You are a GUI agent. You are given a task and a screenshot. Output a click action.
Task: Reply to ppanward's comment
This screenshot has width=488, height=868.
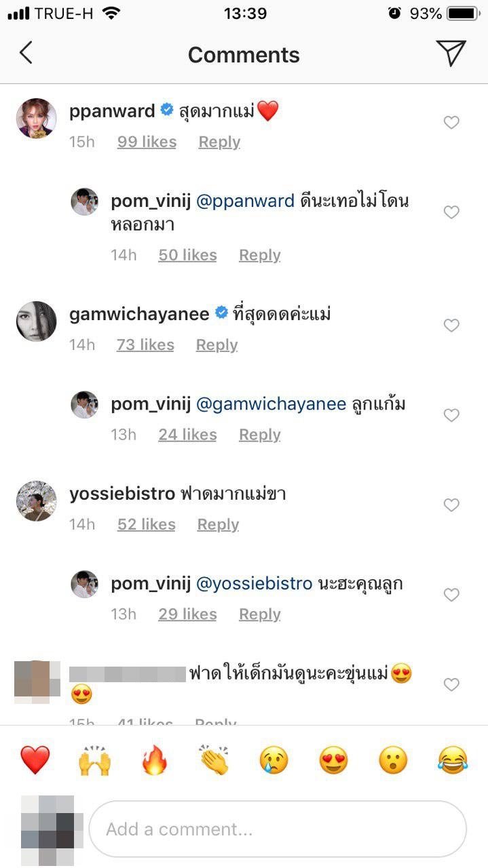[219, 142]
